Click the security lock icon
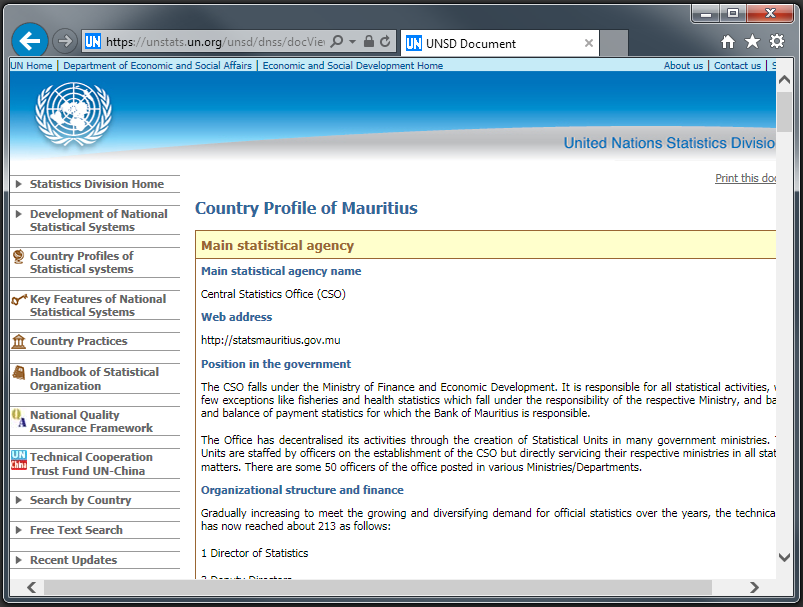803x607 pixels. coord(368,41)
